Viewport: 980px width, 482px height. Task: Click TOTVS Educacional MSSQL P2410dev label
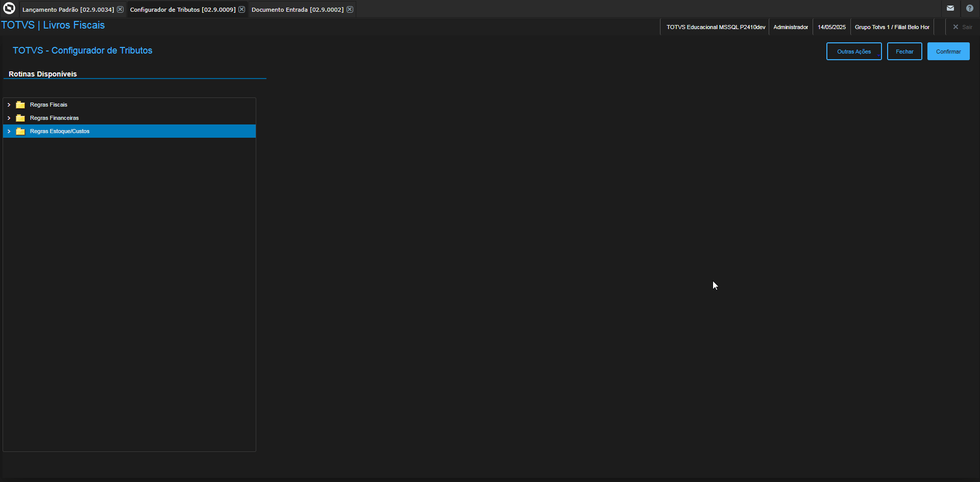tap(716, 27)
